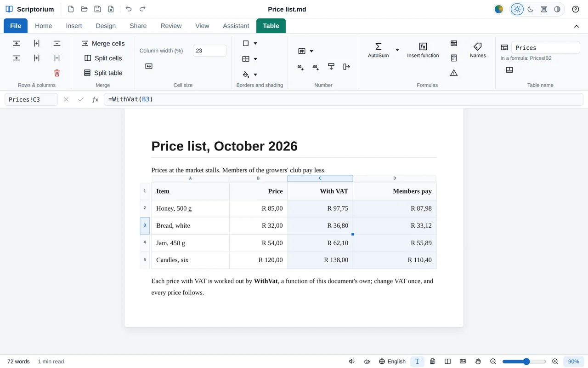This screenshot has height=368, width=588.
Task: Click the Prices table name field
Action: (x=545, y=47)
